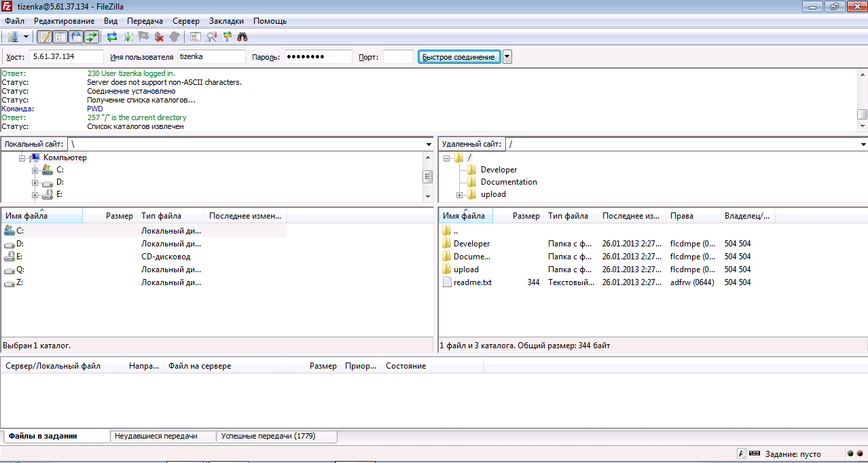Open the local site path dropdown
This screenshot has height=463, width=868.
(x=429, y=145)
